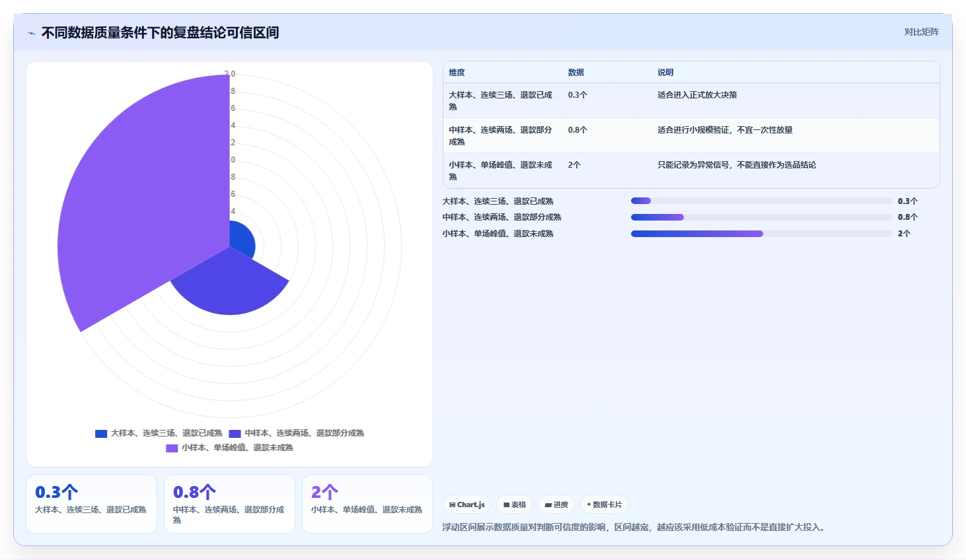Click the progress bar for 大样本、连续三场、退款已成熟
The height and width of the screenshot is (560, 966).
(x=761, y=201)
